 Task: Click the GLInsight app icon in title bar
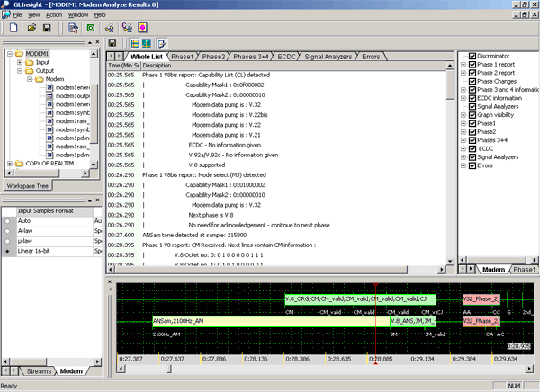5,4
